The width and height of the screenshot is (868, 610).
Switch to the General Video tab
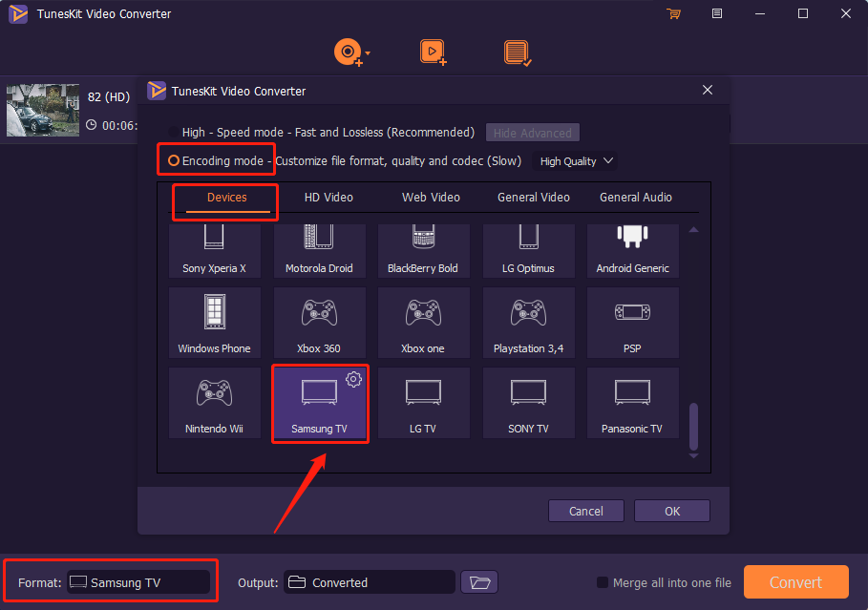[x=533, y=198]
